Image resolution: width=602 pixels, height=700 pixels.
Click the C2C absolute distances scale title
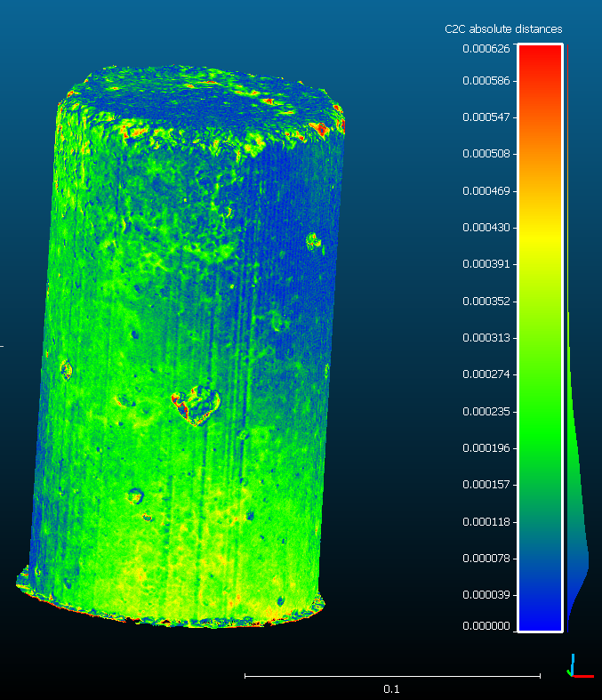tap(503, 29)
